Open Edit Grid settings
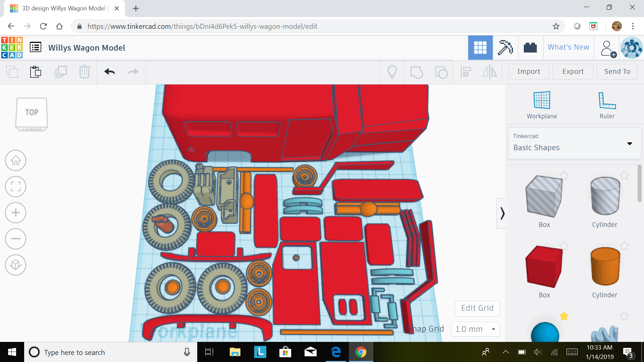 477,308
